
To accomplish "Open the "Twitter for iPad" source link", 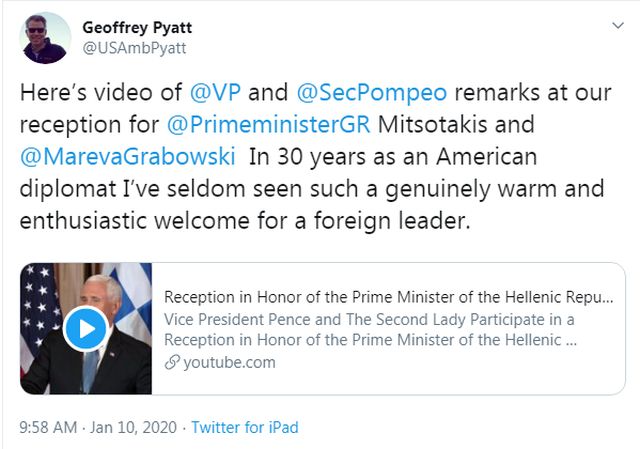I will pos(244,427).
